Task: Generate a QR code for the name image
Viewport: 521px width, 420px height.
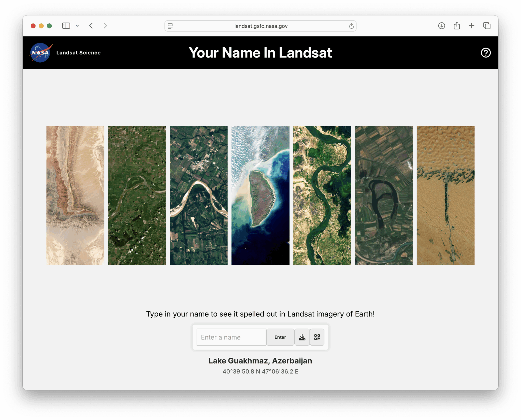Action: click(x=317, y=337)
